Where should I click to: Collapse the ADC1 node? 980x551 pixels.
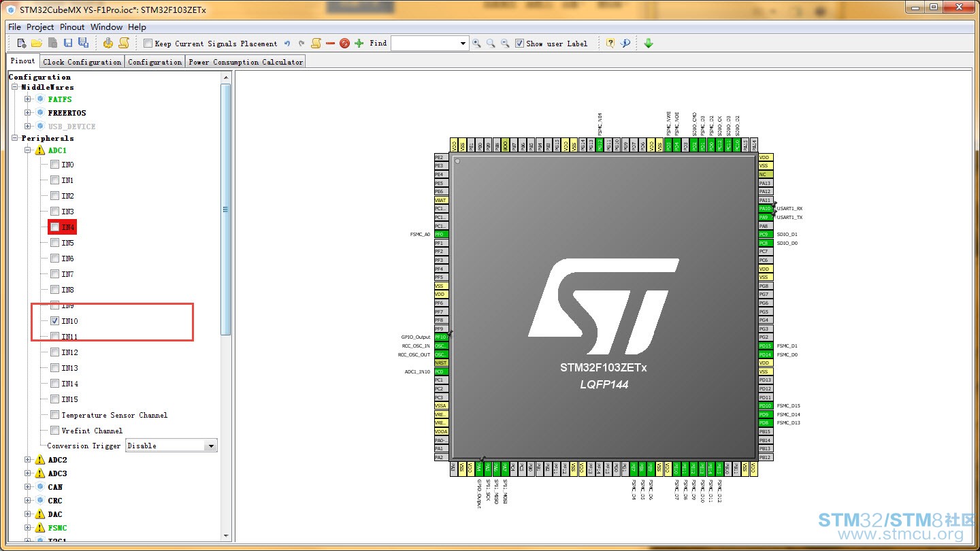pos(28,150)
